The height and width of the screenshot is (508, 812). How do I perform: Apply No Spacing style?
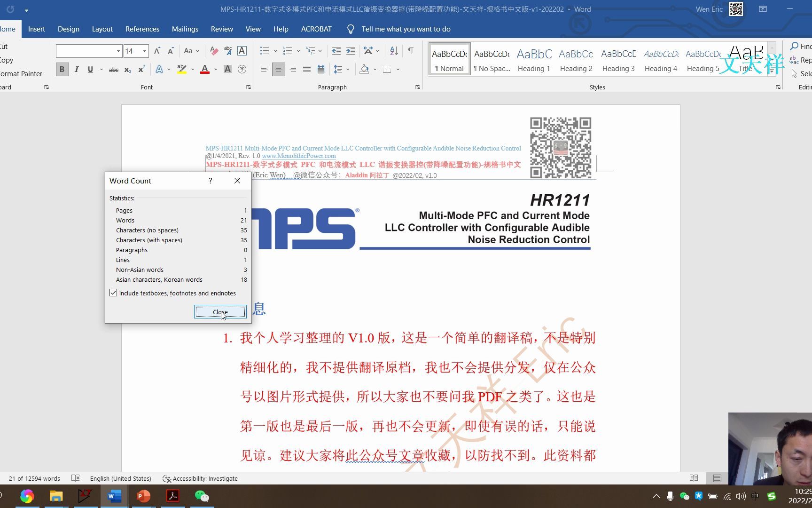click(492, 59)
